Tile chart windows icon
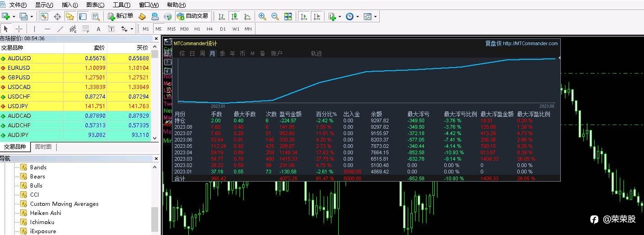The image size is (644, 235). [288, 16]
